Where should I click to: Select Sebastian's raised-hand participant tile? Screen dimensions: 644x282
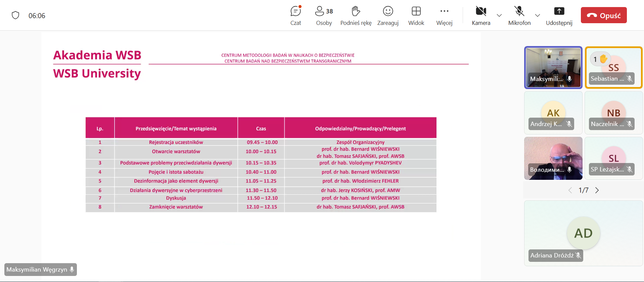613,67
